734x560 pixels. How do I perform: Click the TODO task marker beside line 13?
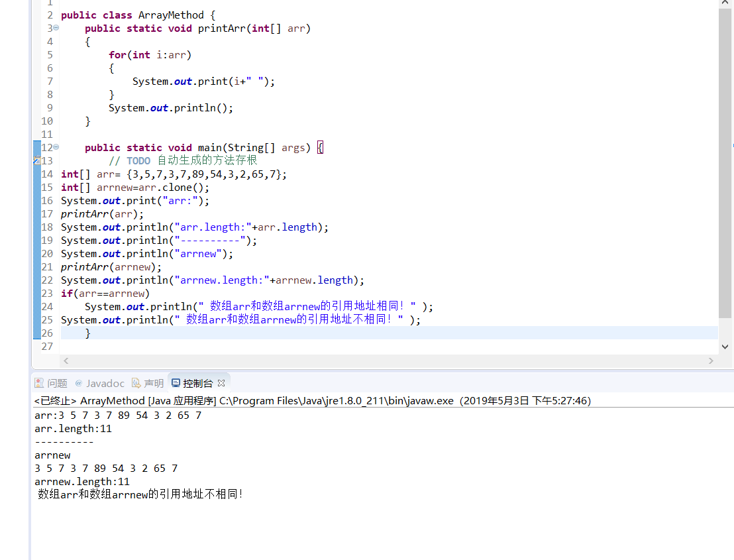38,160
